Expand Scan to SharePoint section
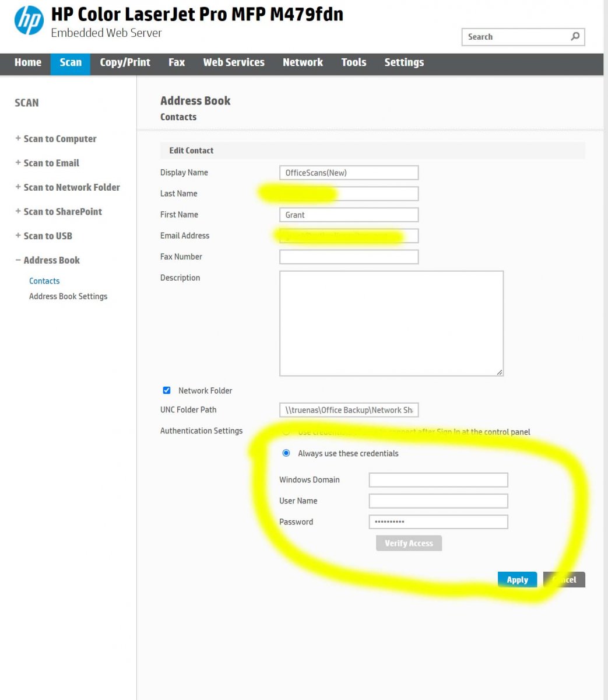The width and height of the screenshot is (608, 700). [59, 212]
